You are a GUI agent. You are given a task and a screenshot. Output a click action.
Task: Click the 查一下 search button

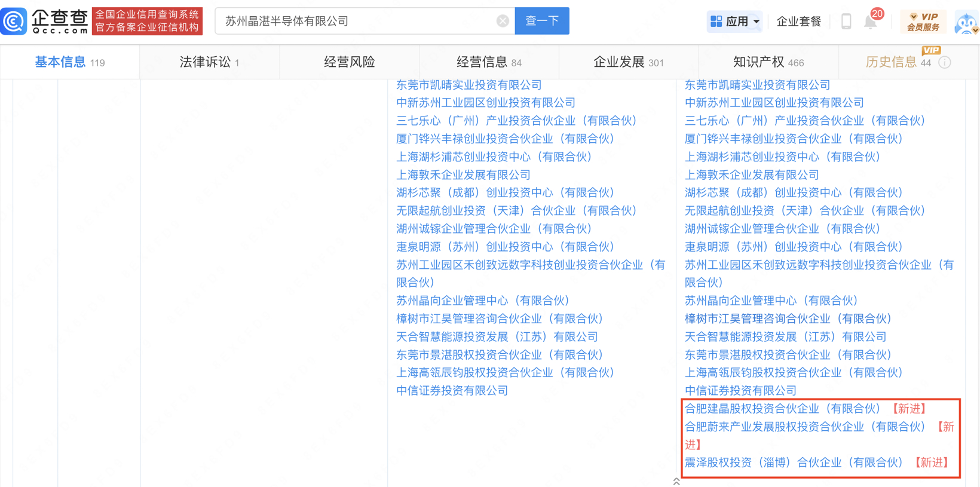click(542, 21)
